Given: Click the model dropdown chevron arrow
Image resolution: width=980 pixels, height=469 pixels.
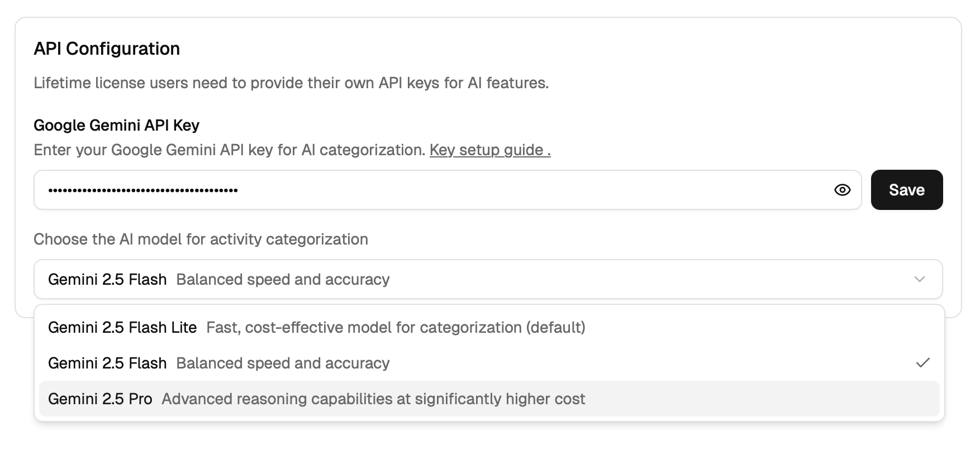Looking at the screenshot, I should click(x=919, y=279).
